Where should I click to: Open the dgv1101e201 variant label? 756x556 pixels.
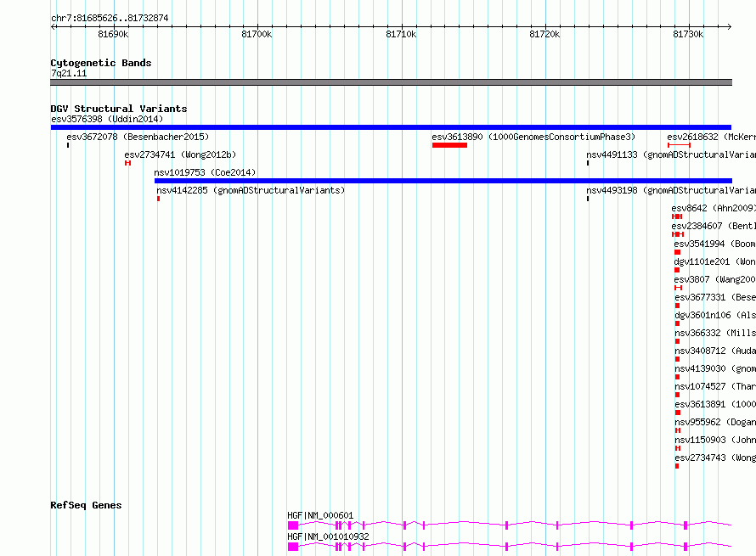(715, 261)
